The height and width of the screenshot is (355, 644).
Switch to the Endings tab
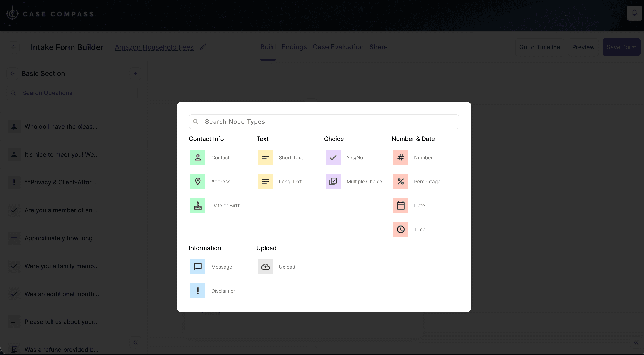pos(294,47)
